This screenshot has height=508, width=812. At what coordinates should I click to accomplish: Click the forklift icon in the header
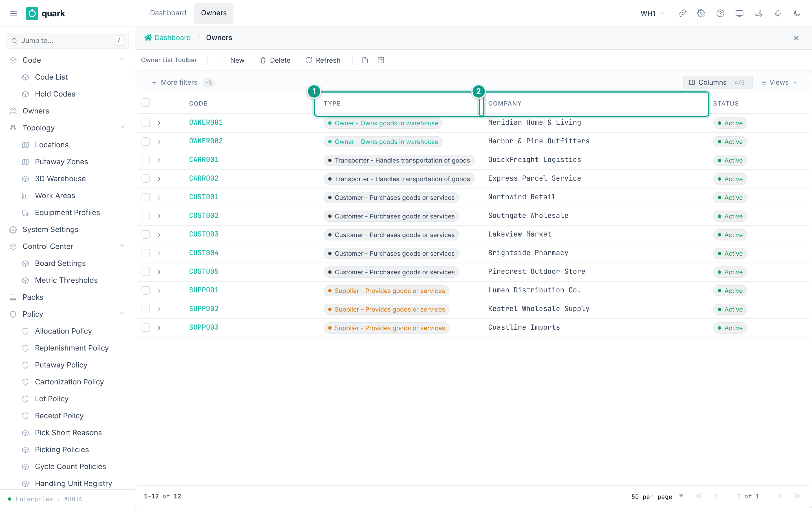pyautogui.click(x=759, y=14)
